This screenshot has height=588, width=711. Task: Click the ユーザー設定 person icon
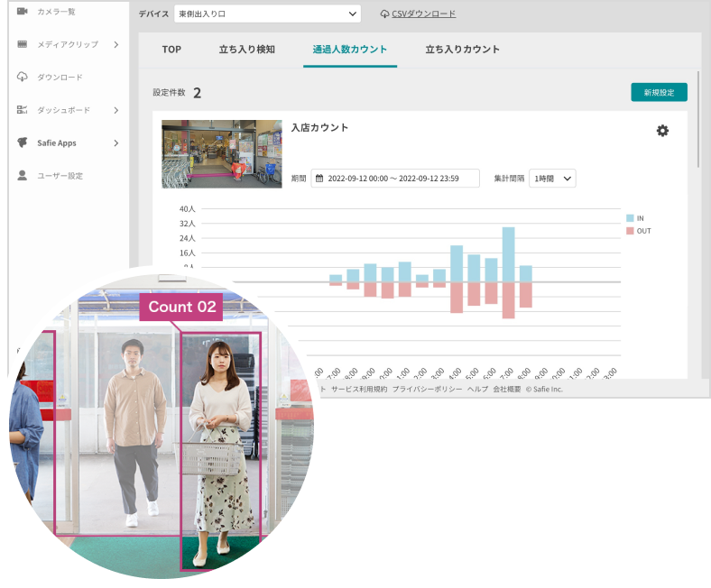23,176
